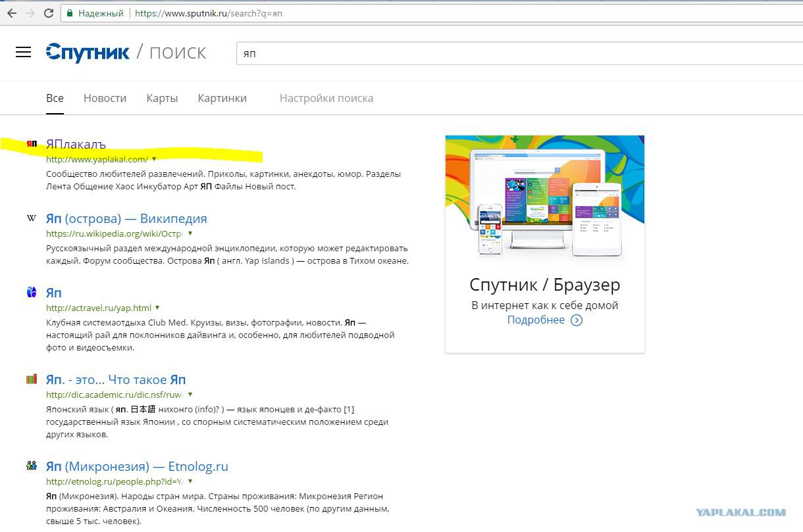Screen dimensions: 803x532
Task: Click the Etnolog.ru people favicon
Action: click(x=31, y=466)
